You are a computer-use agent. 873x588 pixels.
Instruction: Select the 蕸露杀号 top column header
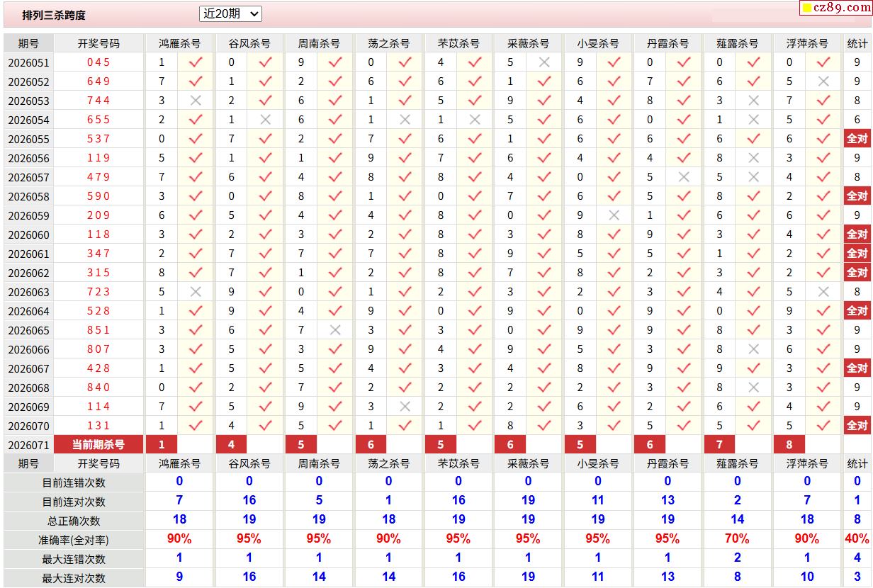(738, 43)
